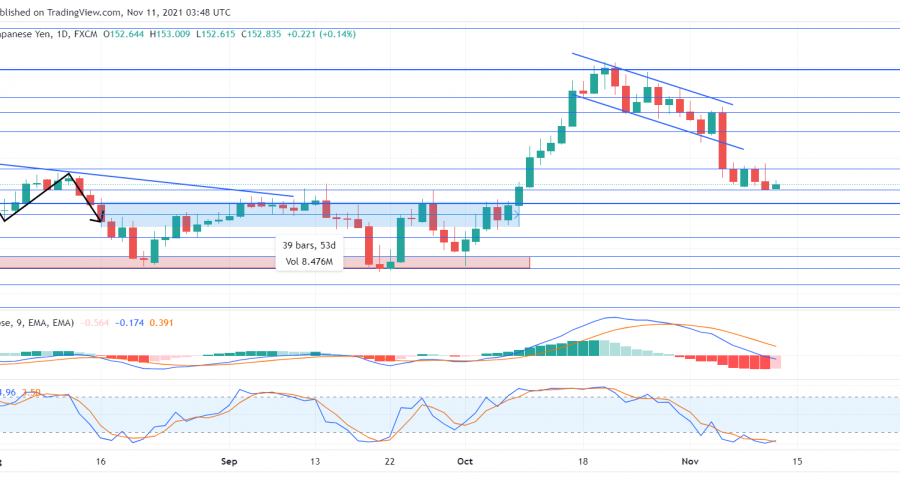Click the 'Vol 8.476M' volume label

click(309, 262)
